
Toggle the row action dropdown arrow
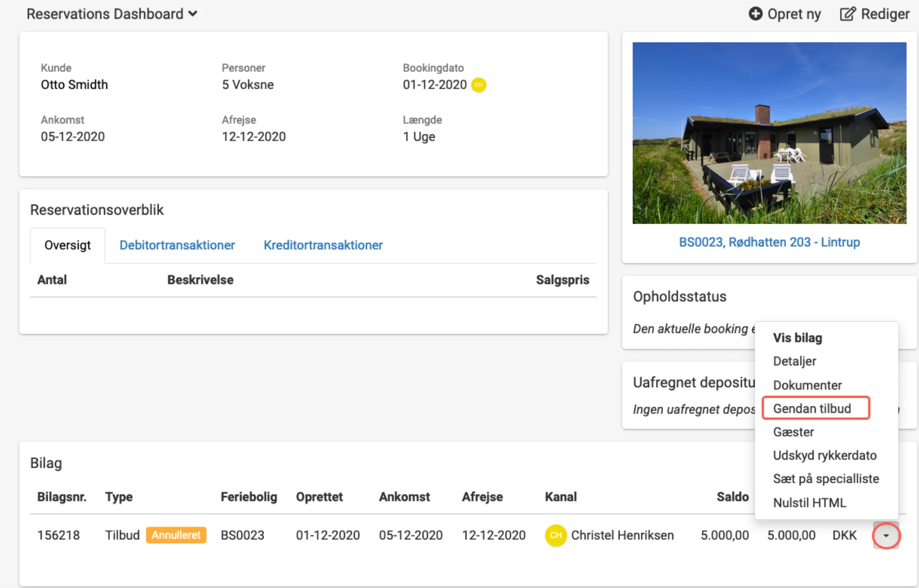pyautogui.click(x=886, y=536)
